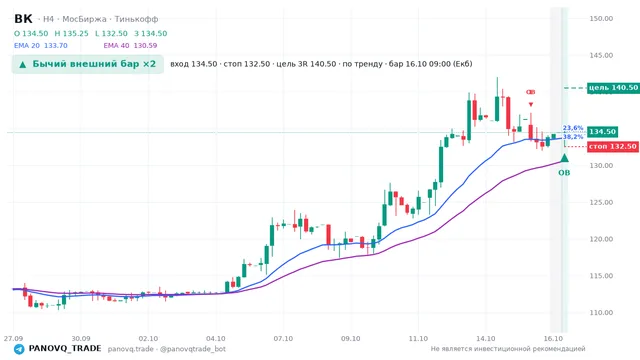Click the H 135.25 high value

coord(71,33)
